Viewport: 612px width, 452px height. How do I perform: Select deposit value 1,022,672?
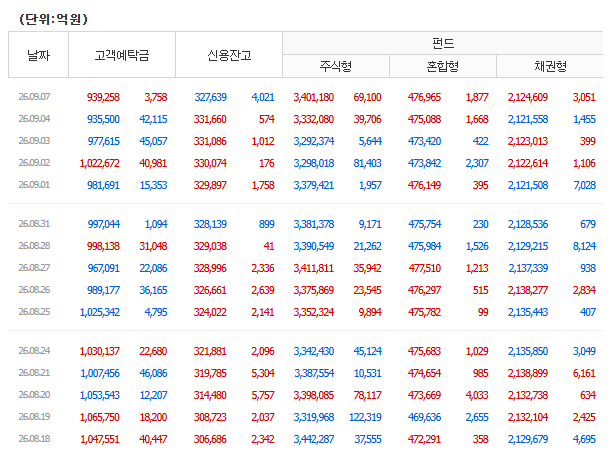[x=100, y=163]
